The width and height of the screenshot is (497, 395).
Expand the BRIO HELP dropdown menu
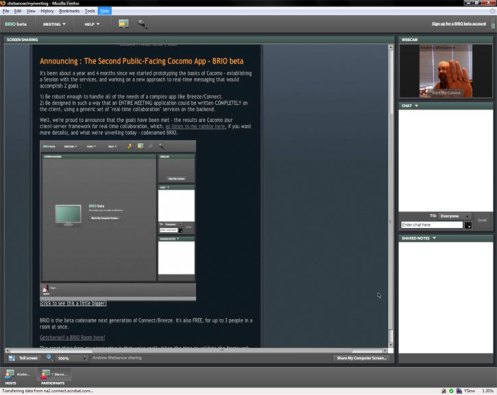pos(92,24)
